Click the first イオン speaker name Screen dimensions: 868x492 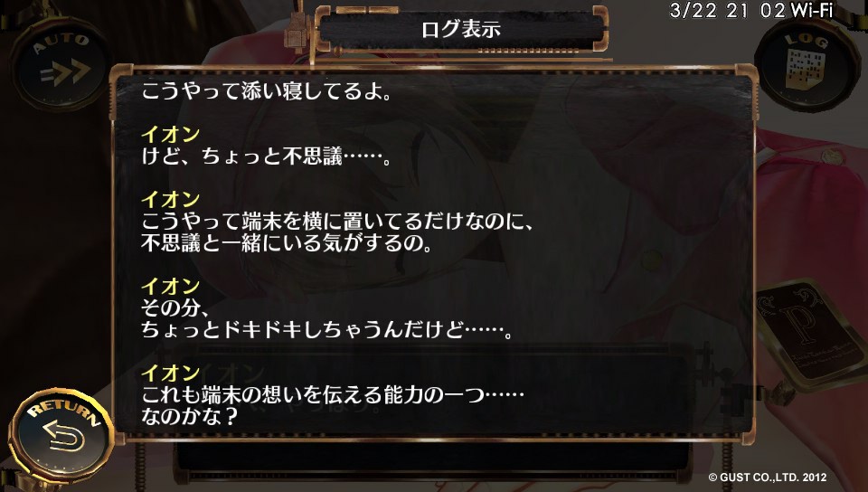(x=170, y=135)
